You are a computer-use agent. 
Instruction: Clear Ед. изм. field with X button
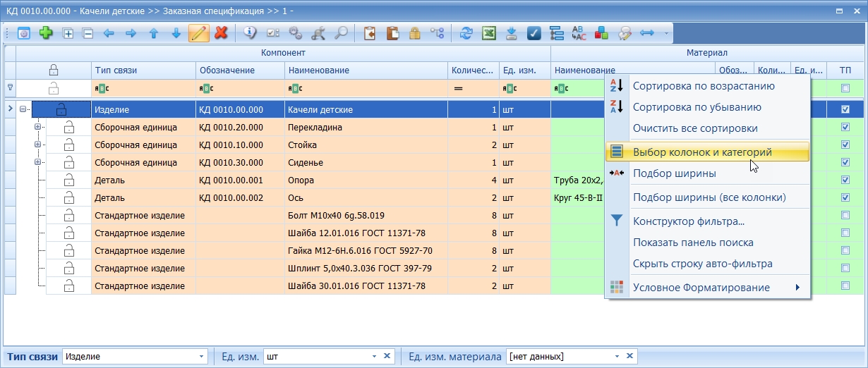(x=387, y=356)
